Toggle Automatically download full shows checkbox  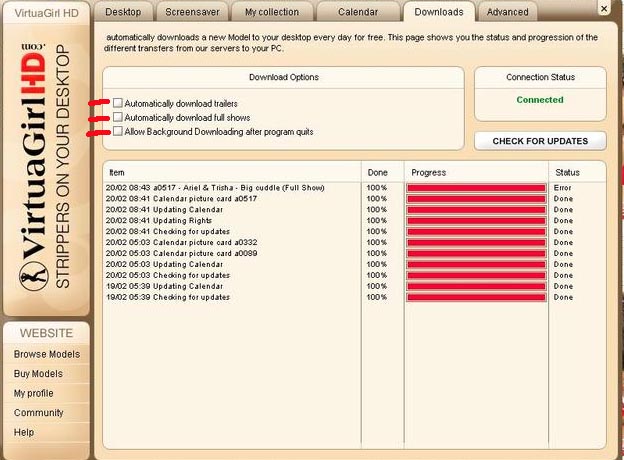coord(118,117)
